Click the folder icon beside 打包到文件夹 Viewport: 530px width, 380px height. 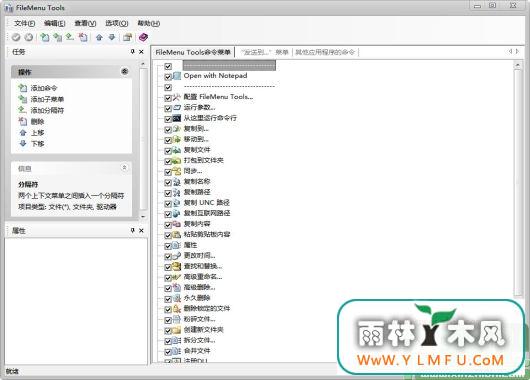(x=177, y=161)
